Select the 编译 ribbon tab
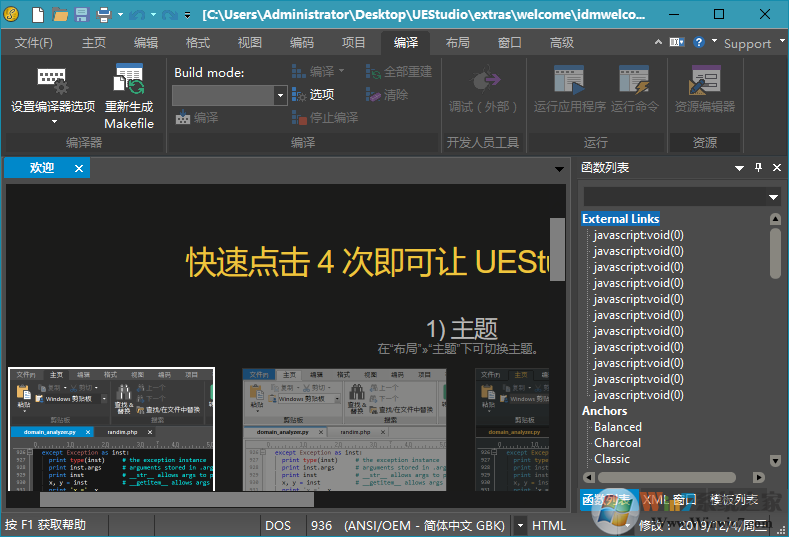 (x=406, y=43)
